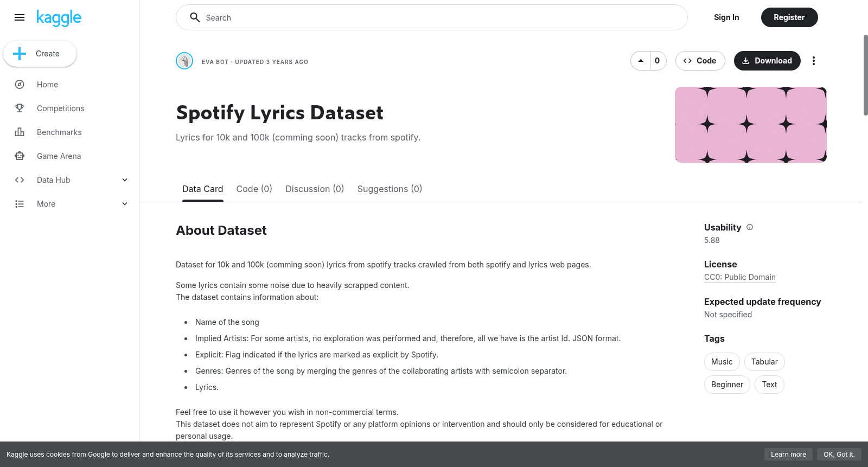The height and width of the screenshot is (467, 868).
Task: Dismiss cookies with OK, Got it
Action: tap(839, 455)
